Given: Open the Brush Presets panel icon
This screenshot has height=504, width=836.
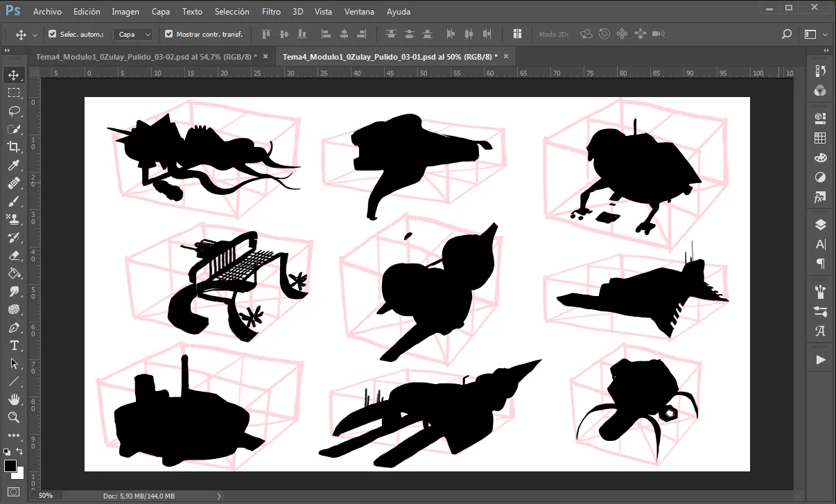Looking at the screenshot, I should pyautogui.click(x=821, y=311).
